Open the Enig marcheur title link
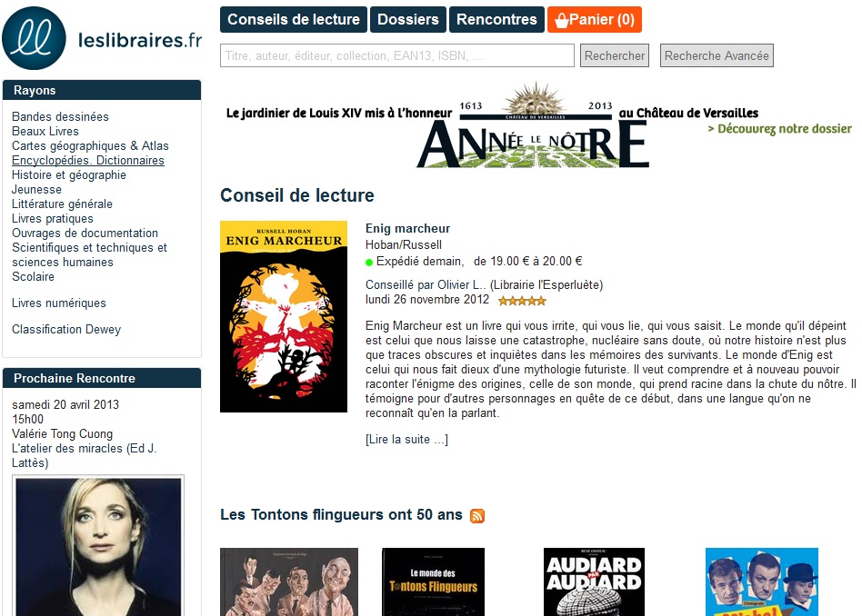The width and height of the screenshot is (862, 616). 407,229
